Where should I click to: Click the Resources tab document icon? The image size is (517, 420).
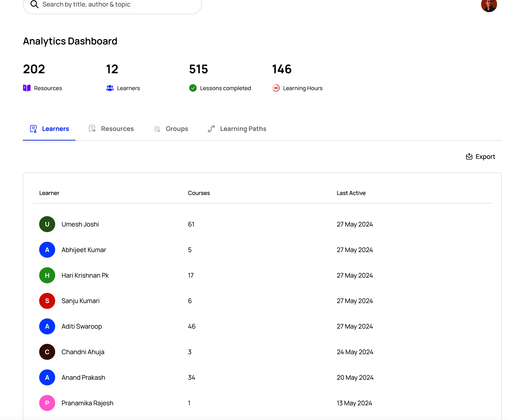coord(92,129)
